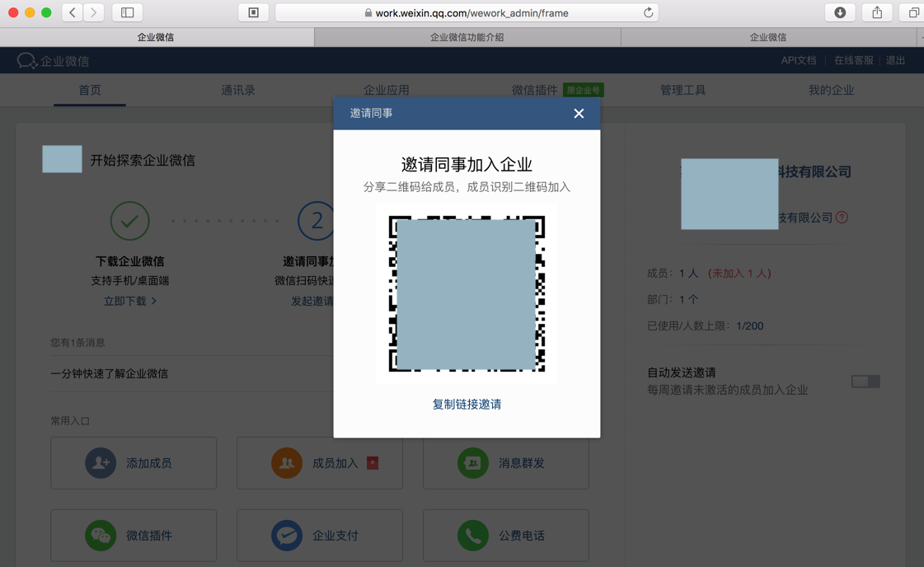Click the 部门: 1 个 entry
The height and width of the screenshot is (567, 924).
[673, 299]
